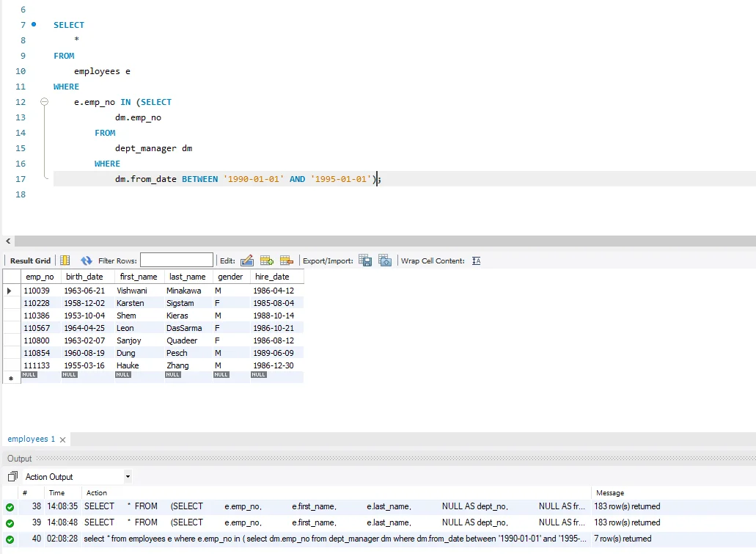Click the Delete selected rows icon
Image resolution: width=756 pixels, height=554 pixels.
287,260
